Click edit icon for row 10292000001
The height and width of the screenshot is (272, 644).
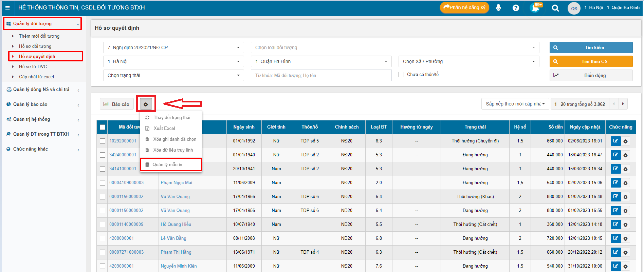(x=615, y=141)
